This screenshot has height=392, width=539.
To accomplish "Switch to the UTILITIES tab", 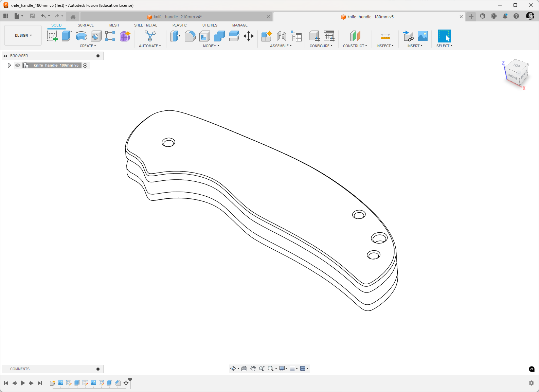I will 210,25.
